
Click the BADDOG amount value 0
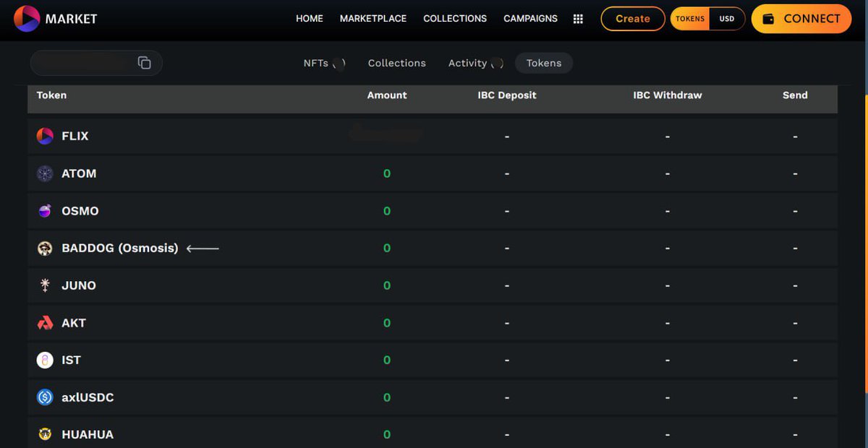click(387, 248)
